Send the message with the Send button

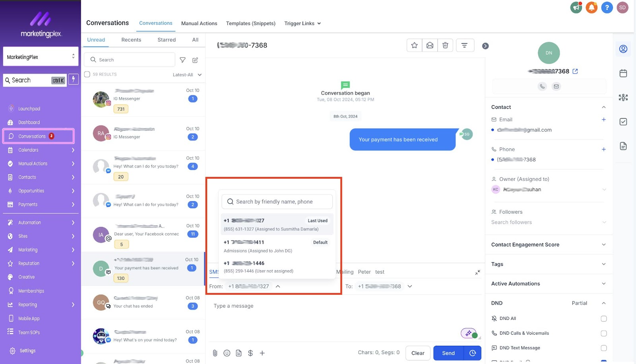click(448, 353)
